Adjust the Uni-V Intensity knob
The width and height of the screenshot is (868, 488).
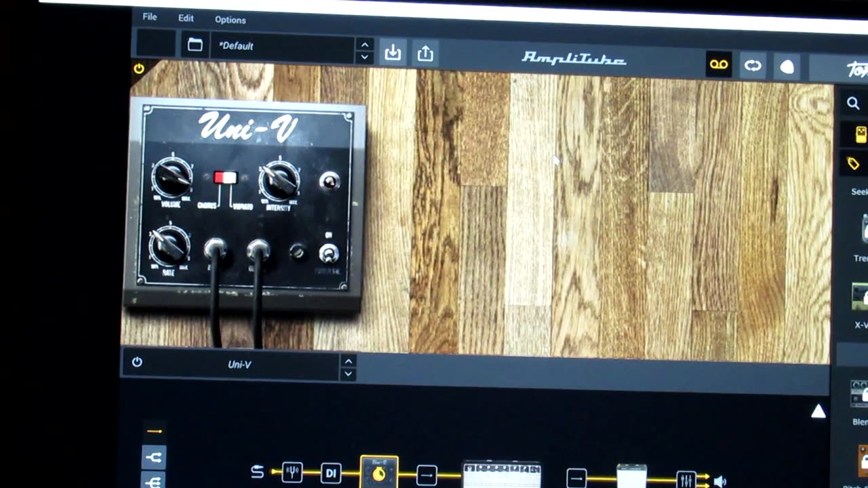[279, 179]
